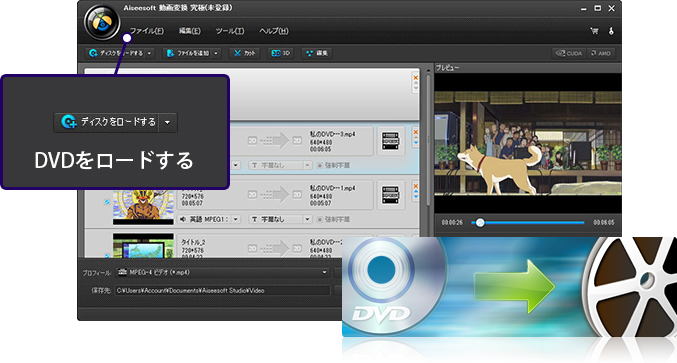Click source 2D icon in 私のDVD…1.mp4 row
The width and height of the screenshot is (677, 363).
pyautogui.click(x=252, y=195)
